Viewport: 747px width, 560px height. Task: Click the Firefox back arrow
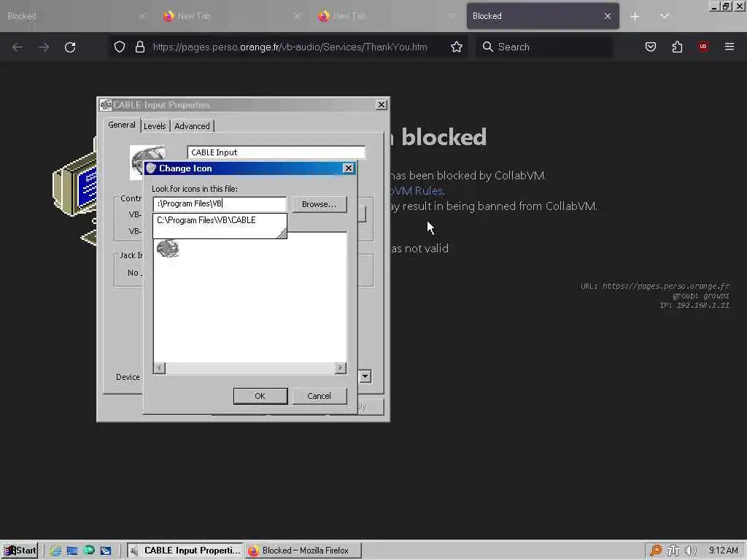(18, 47)
